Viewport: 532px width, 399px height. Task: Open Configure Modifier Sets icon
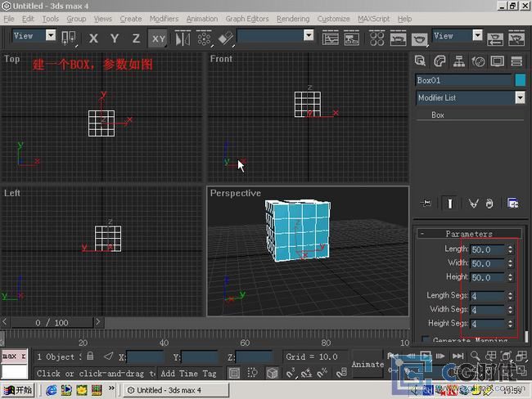[x=512, y=204]
